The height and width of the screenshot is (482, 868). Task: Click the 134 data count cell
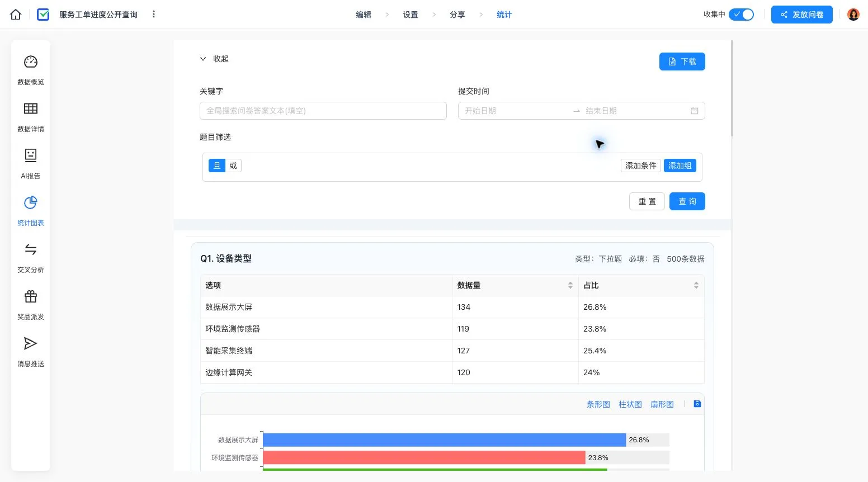[x=516, y=307]
